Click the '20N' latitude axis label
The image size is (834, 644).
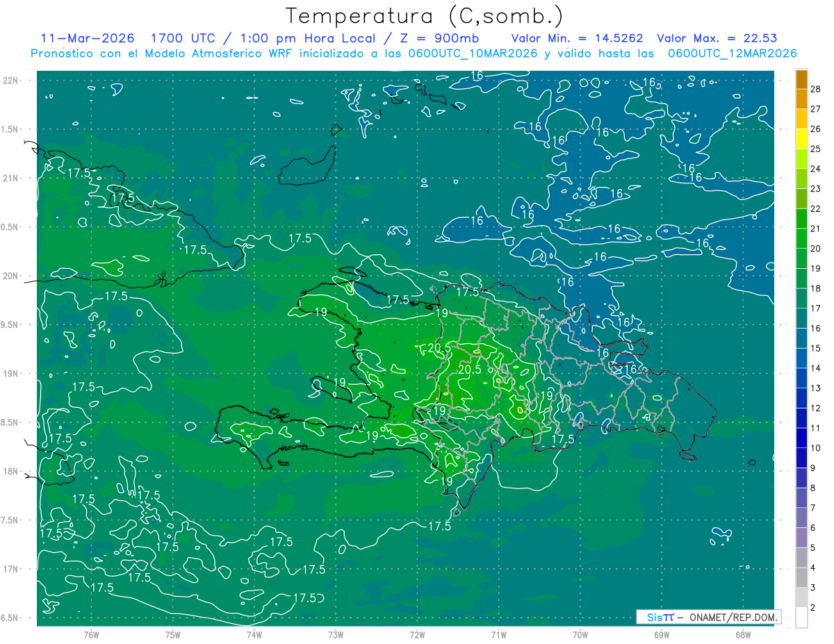coord(10,276)
